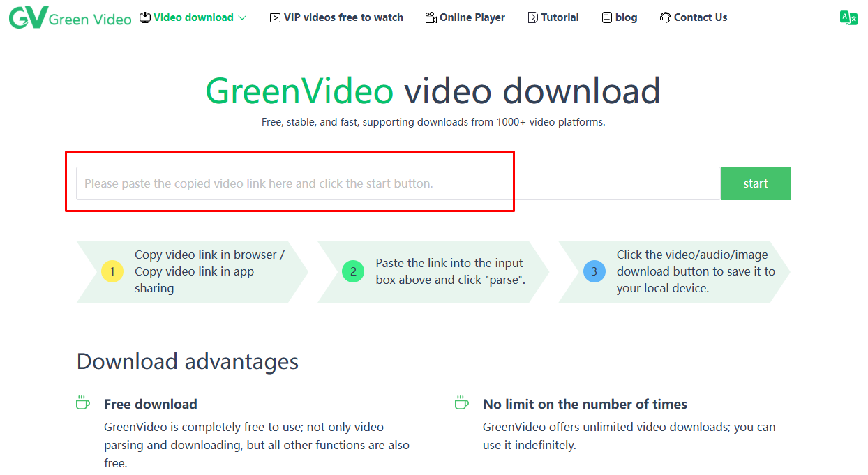Focus the video link input field
The width and height of the screenshot is (868, 475).
pyautogui.click(x=398, y=183)
